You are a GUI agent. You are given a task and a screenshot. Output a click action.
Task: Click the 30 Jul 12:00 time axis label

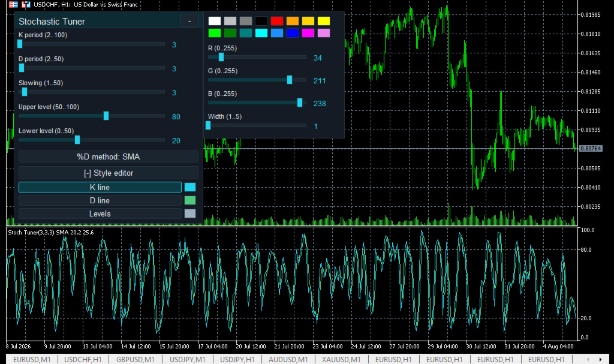481,347
